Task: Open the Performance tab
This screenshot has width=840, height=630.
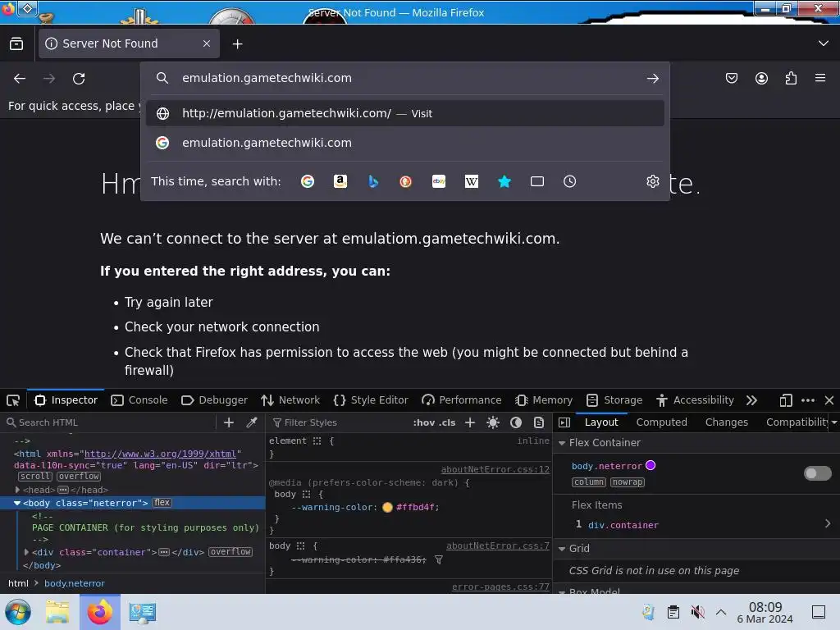Action: pyautogui.click(x=461, y=400)
